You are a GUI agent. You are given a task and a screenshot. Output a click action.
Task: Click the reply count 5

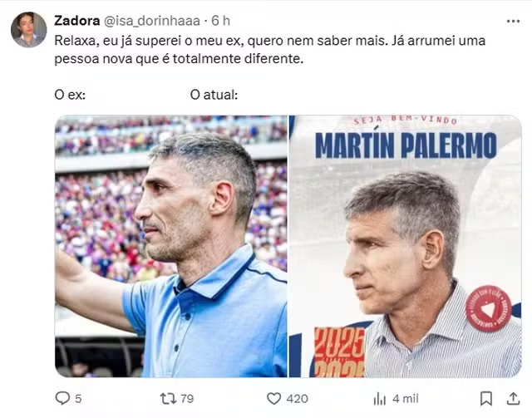78,399
